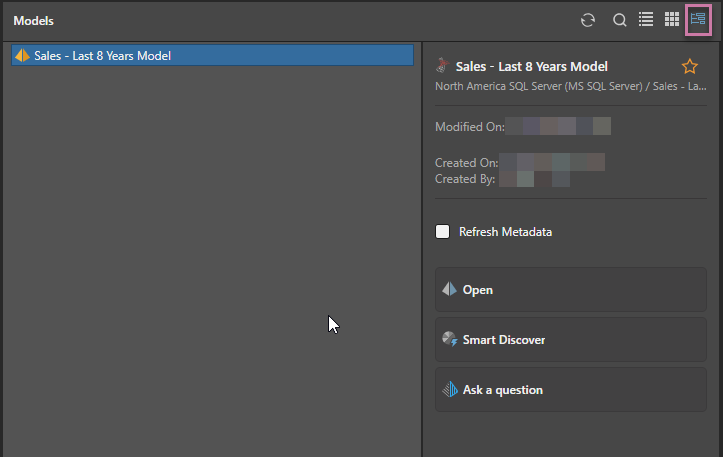
Task: Switch to grid view layout icon
Action: click(x=672, y=20)
